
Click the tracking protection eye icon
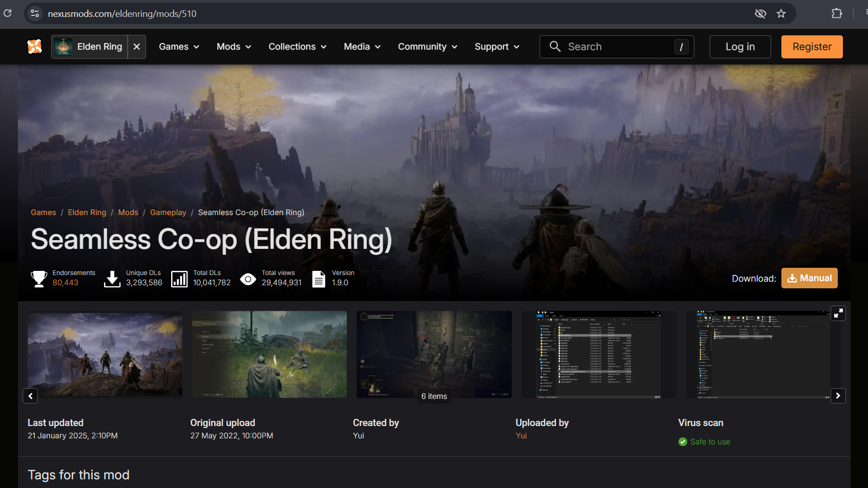(760, 13)
